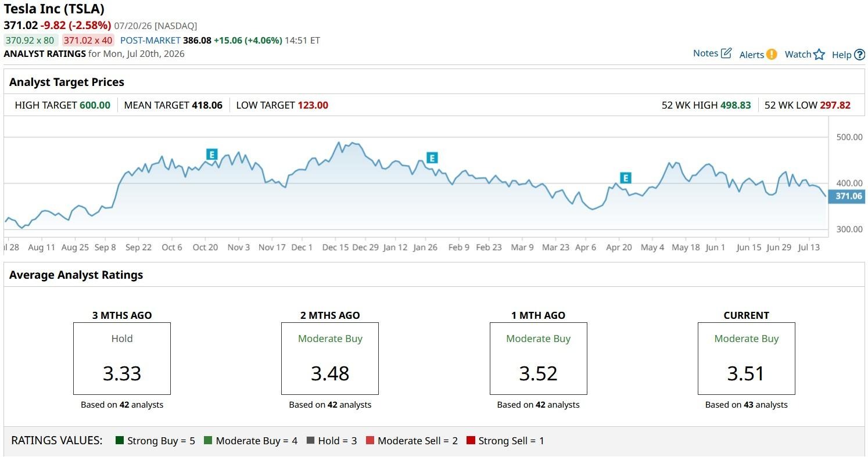Click the 3.51 current rating score
This screenshot has height=457, width=868.
point(746,373)
